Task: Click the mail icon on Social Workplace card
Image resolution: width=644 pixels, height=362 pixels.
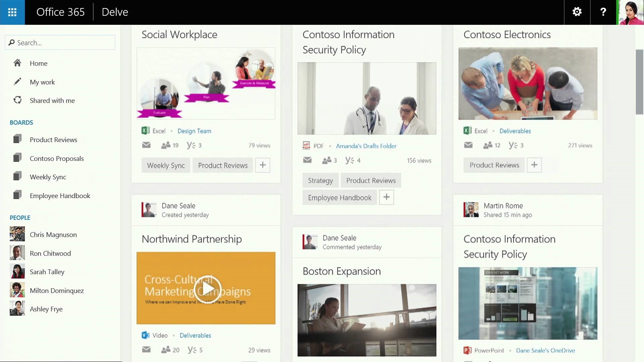Action: 146,145
